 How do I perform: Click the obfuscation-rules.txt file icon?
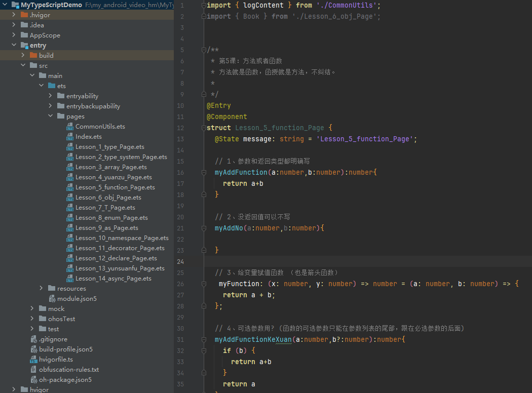(x=33, y=369)
